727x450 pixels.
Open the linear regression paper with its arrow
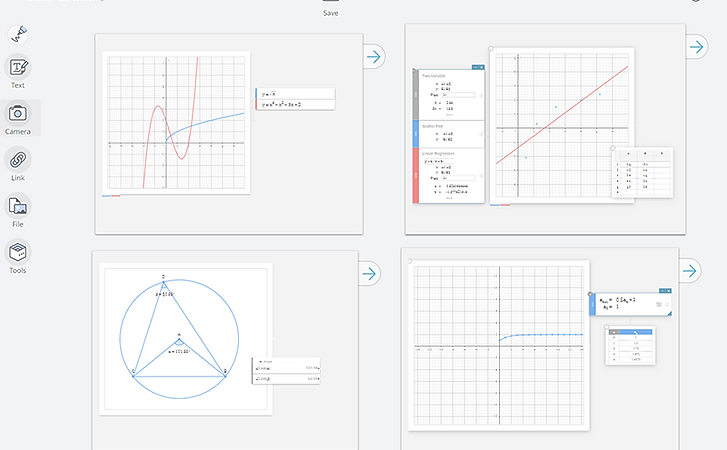[696, 46]
